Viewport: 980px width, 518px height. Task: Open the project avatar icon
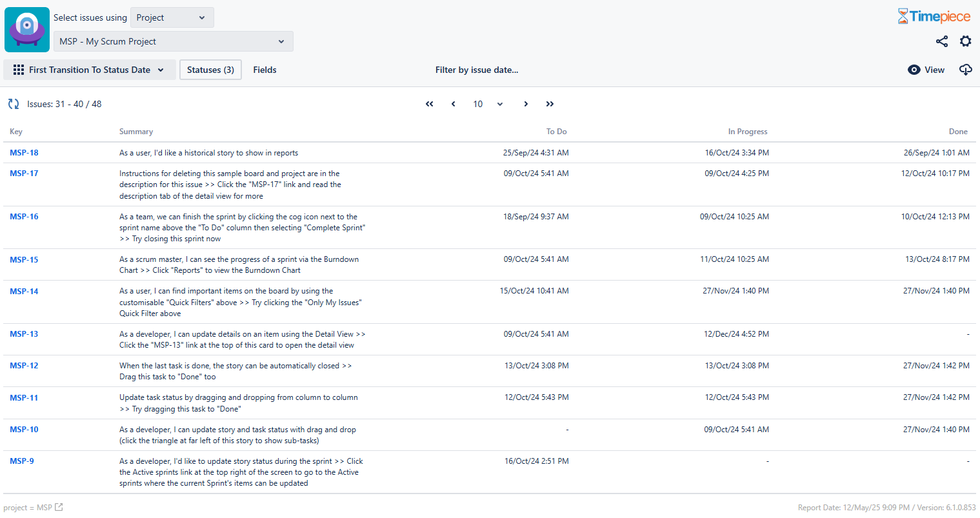tap(27, 30)
